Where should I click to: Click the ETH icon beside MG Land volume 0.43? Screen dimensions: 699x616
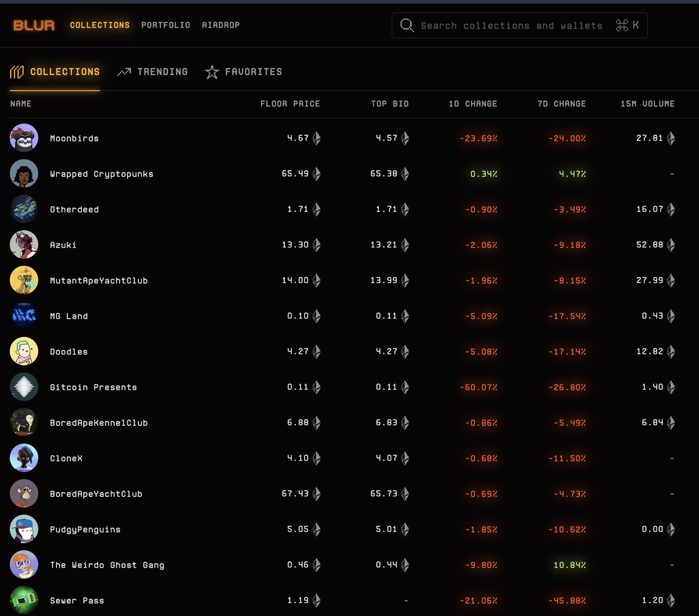pos(671,316)
